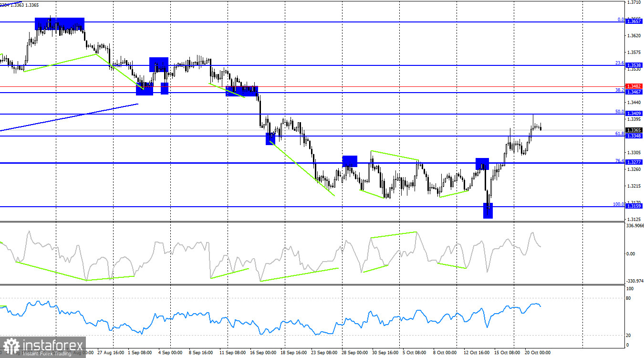Select the 20 Oct 00:00 time label

538,352
